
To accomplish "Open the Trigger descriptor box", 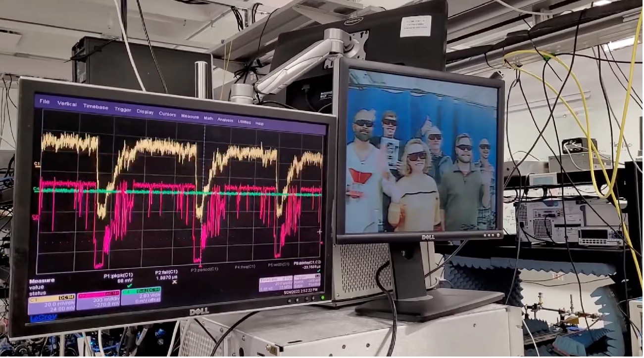I will (307, 281).
